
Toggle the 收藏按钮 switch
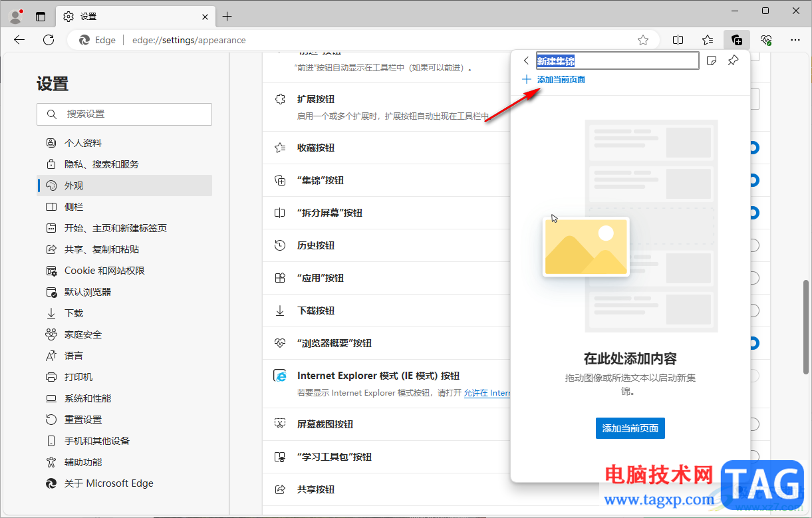coord(754,148)
